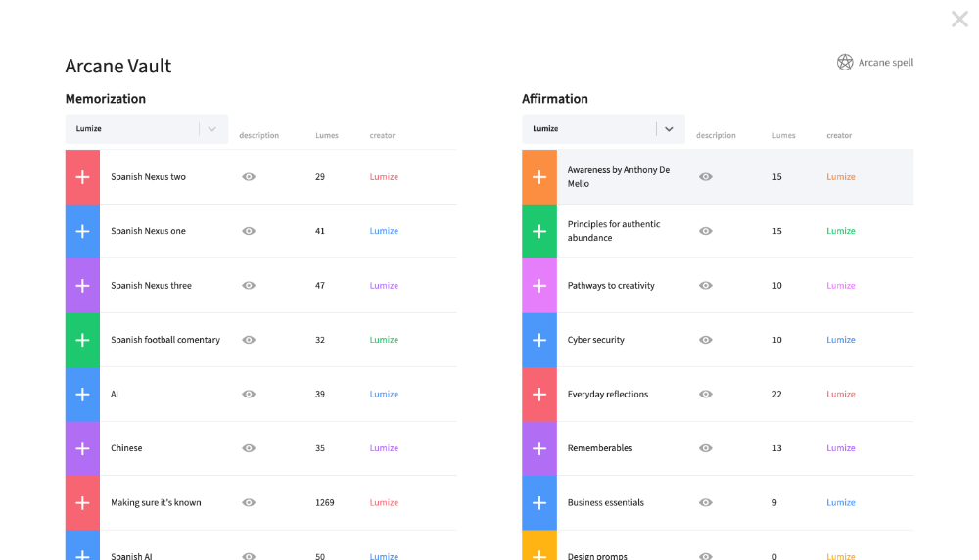Add the Chinese deck
This screenshot has height=560, width=979.
(82, 448)
